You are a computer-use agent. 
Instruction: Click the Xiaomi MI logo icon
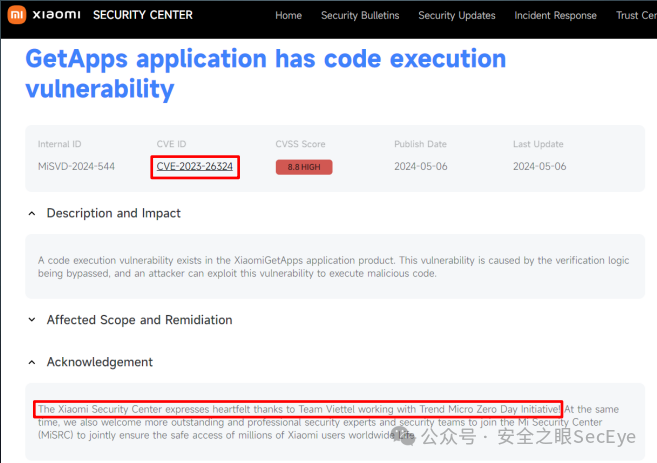click(x=17, y=15)
